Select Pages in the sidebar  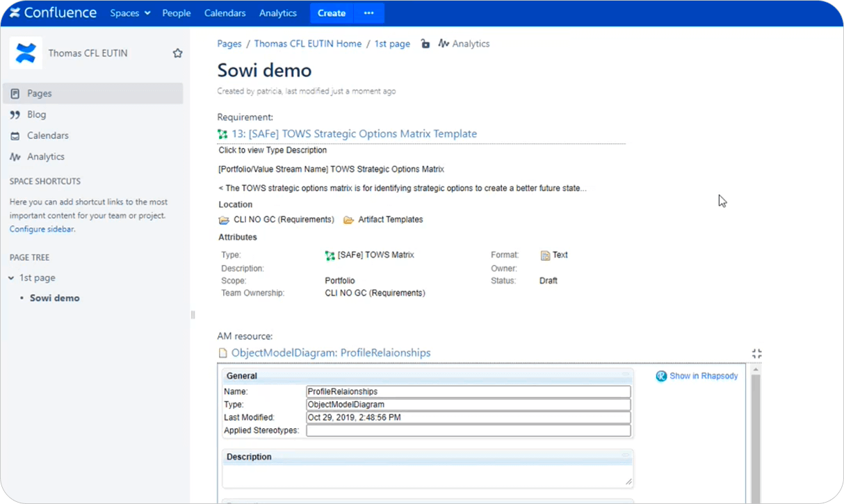point(93,93)
